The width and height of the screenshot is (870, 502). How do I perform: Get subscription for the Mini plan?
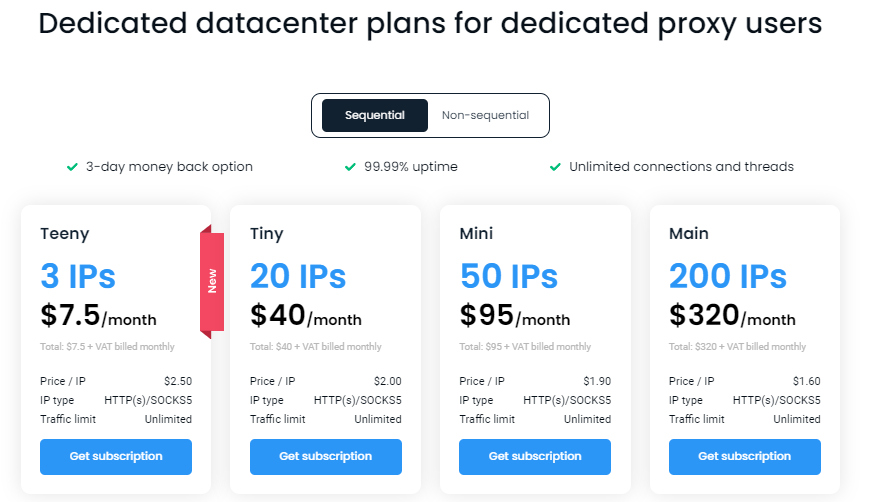535,456
